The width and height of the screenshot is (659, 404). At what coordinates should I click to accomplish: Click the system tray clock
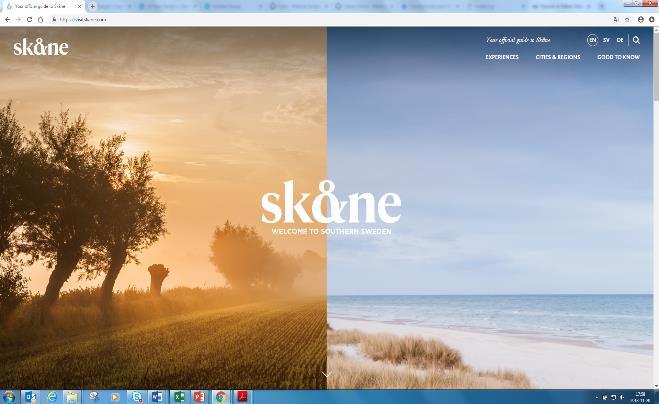click(640, 397)
